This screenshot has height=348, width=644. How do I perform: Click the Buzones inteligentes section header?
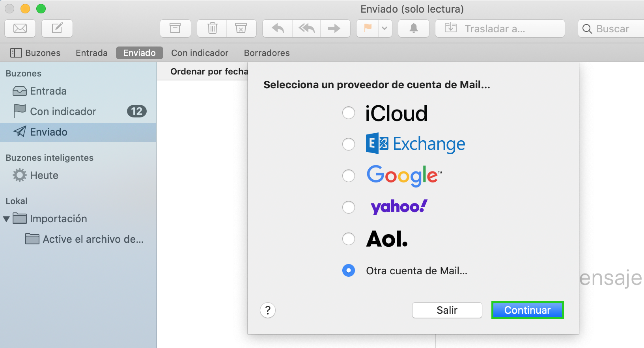tap(49, 158)
